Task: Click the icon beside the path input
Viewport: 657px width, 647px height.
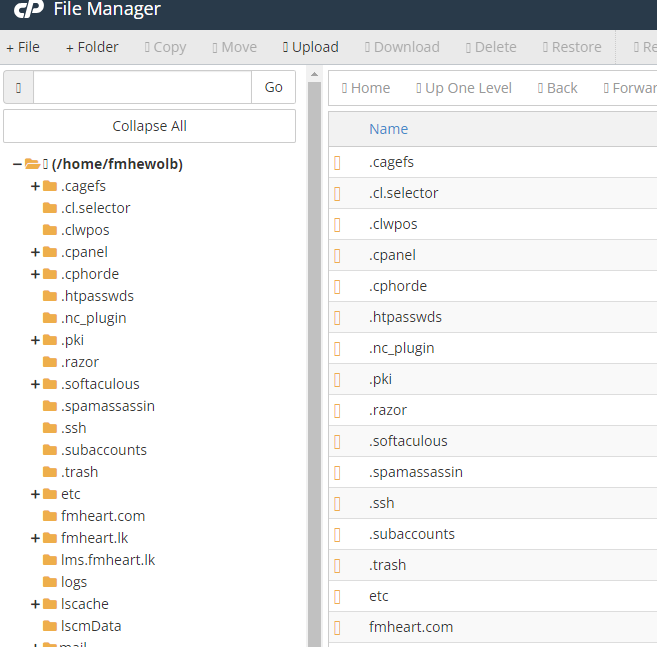Action: tap(18, 87)
